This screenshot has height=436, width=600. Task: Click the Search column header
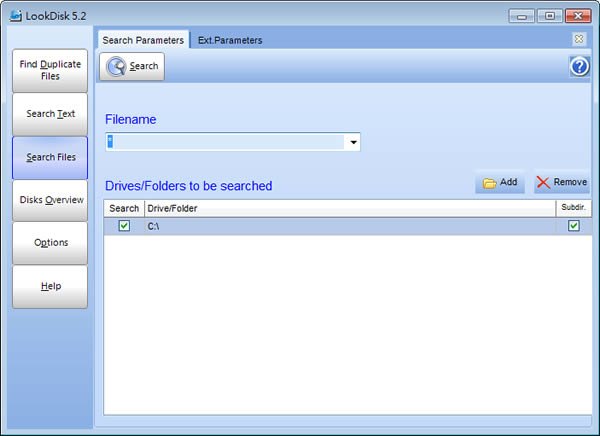[124, 209]
